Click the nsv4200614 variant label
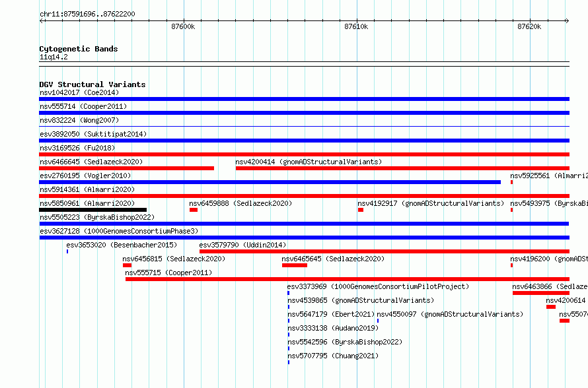This screenshot has height=388, width=588. point(567,300)
